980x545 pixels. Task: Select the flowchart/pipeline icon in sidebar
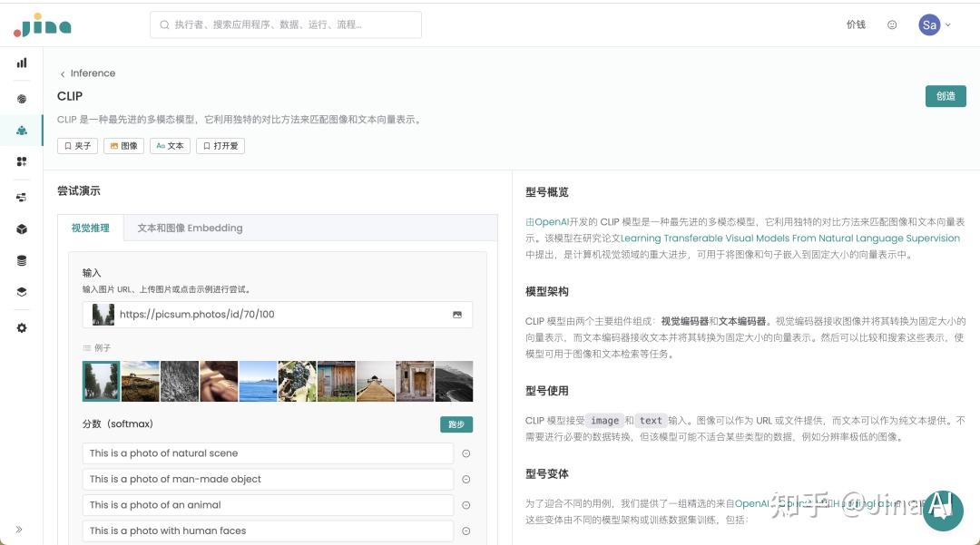22,197
